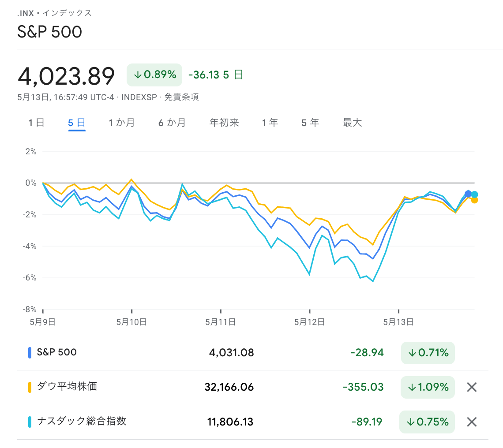Screen dimensions: 503x448
Task: Click the ナスダック総合指数 row label
Action: point(82,421)
